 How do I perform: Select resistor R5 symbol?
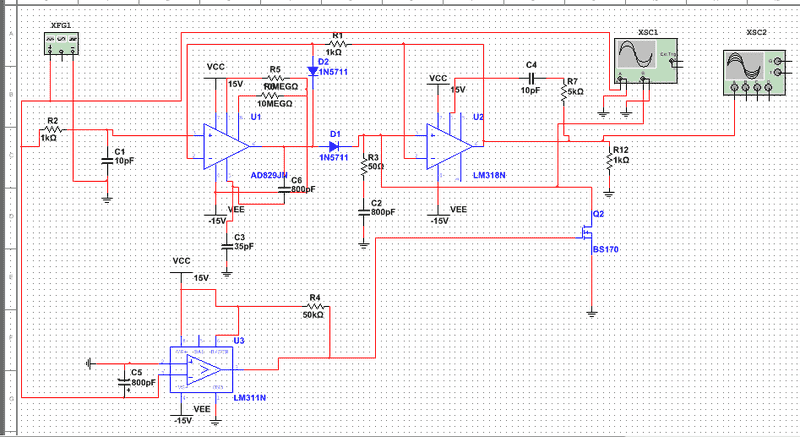(275, 79)
